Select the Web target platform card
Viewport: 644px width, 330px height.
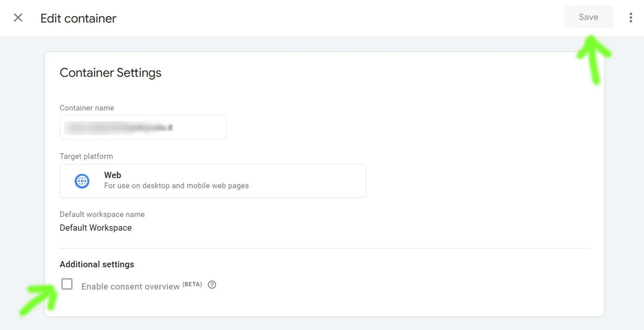pos(213,181)
